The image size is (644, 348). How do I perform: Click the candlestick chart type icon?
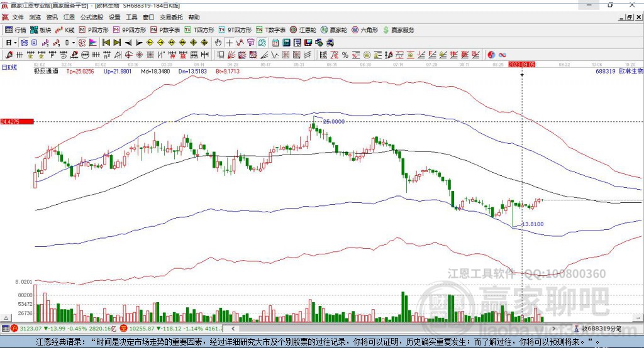coord(67,43)
